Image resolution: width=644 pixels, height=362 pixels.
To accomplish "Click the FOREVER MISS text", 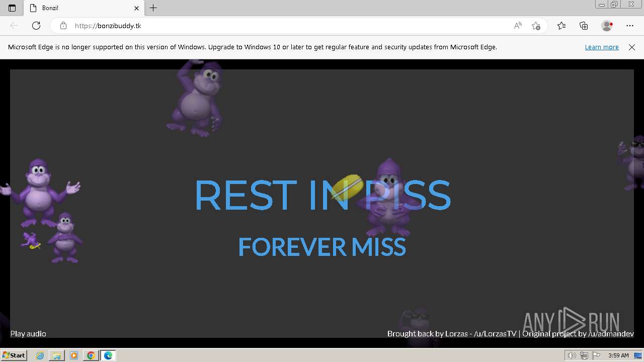I will pos(322,247).
